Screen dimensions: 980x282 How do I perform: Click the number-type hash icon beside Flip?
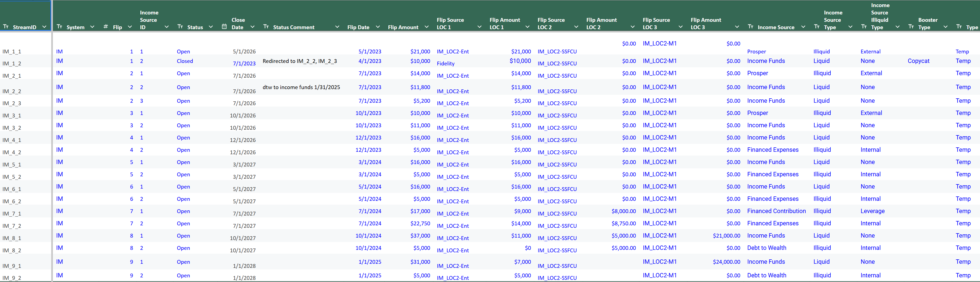106,27
